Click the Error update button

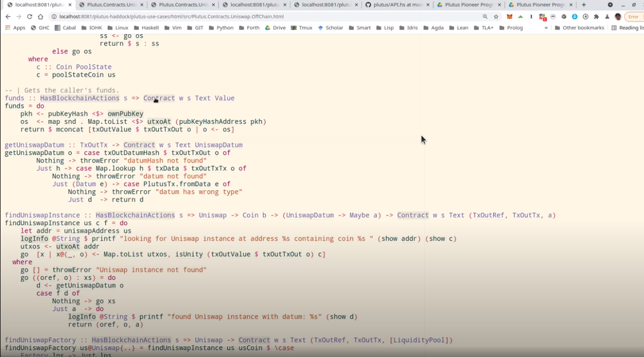click(x=633, y=17)
